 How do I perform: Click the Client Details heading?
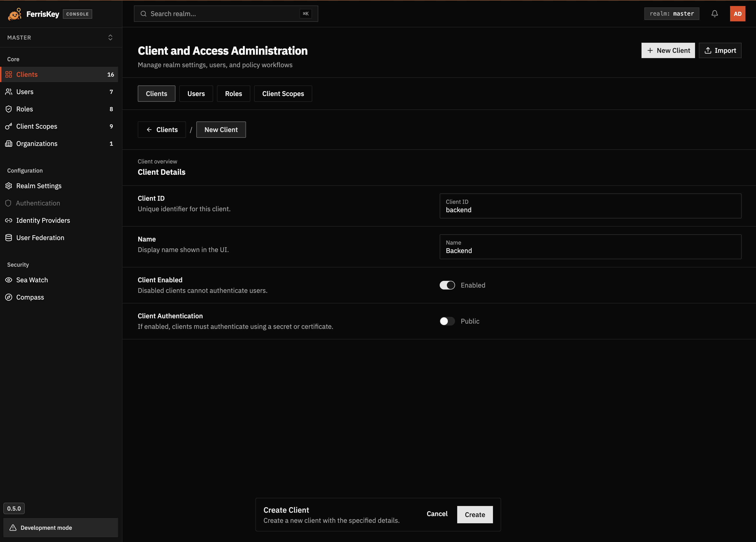(x=161, y=172)
